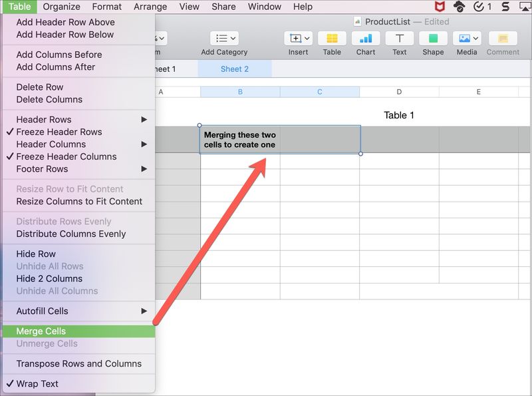Image resolution: width=532 pixels, height=396 pixels.
Task: Select column B header
Action: 240,92
